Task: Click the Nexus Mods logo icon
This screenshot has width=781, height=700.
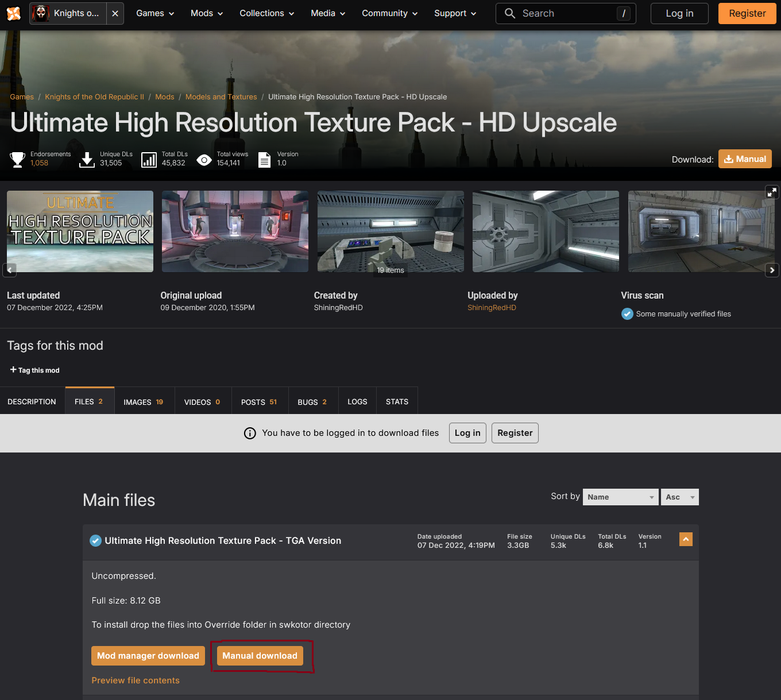Action: [14, 13]
